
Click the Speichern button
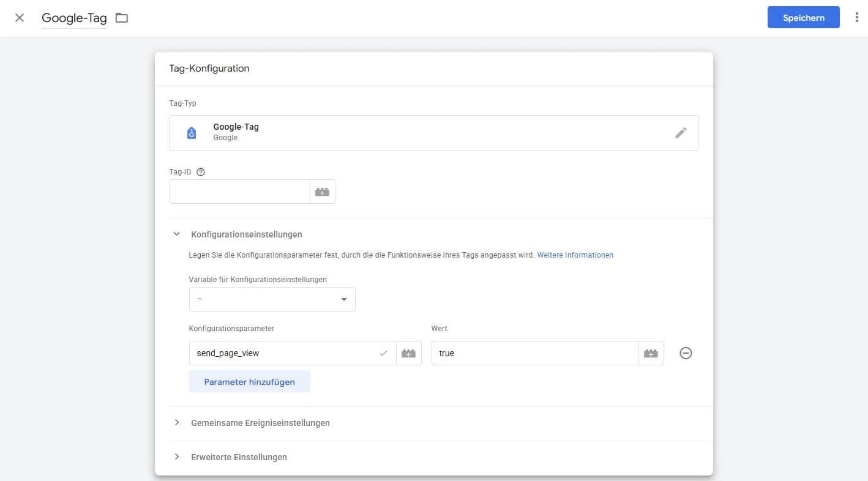point(803,17)
